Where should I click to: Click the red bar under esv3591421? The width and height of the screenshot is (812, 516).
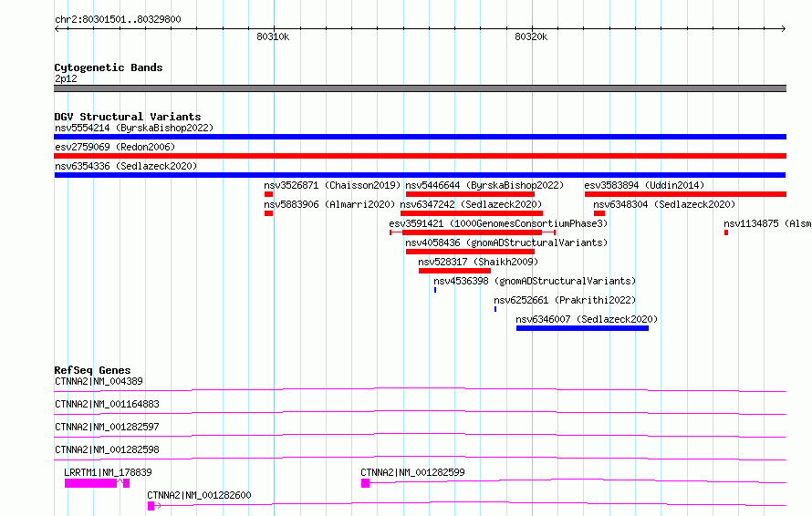click(x=473, y=232)
